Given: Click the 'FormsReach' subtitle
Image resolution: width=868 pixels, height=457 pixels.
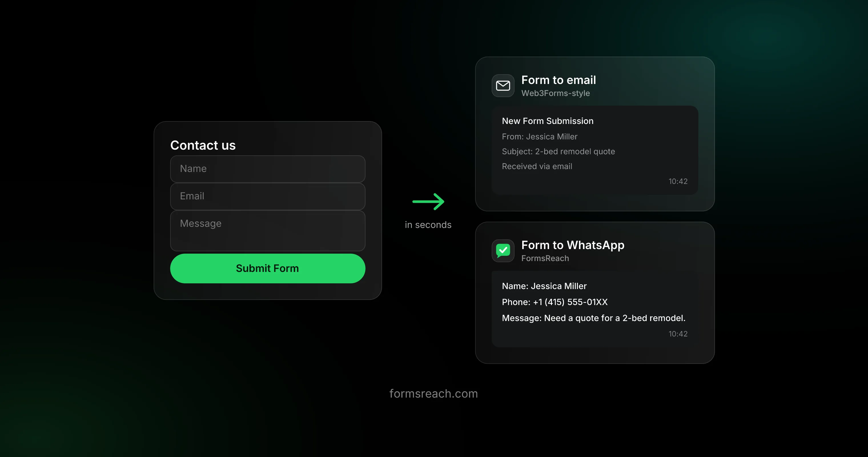Looking at the screenshot, I should pyautogui.click(x=545, y=258).
